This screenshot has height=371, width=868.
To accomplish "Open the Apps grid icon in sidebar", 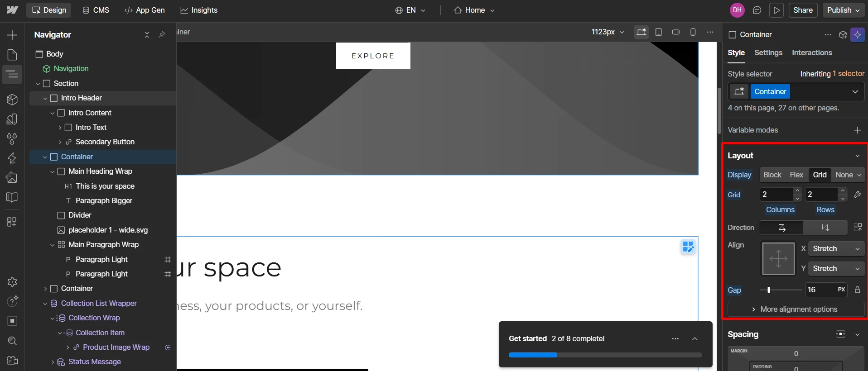I will tap(12, 222).
